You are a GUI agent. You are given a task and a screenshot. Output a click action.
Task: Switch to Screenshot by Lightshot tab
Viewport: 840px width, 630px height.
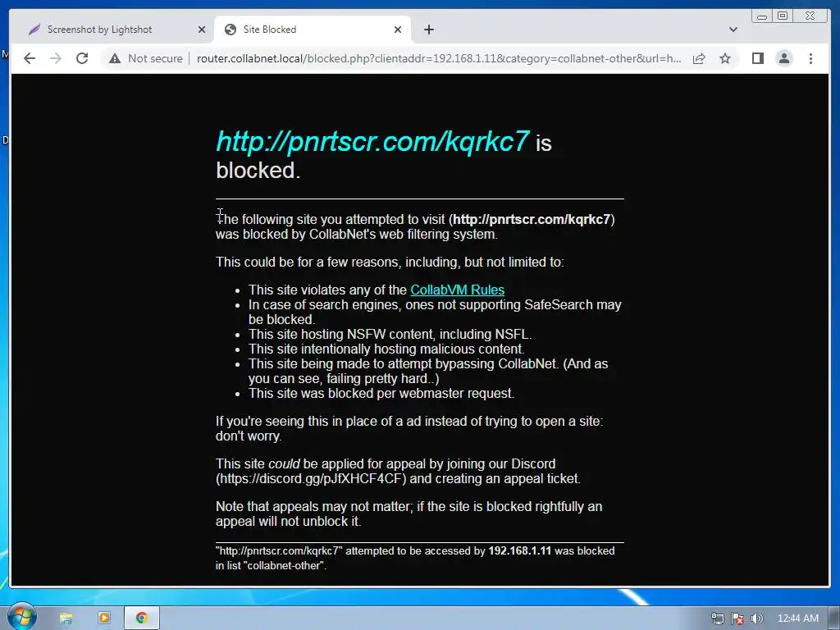click(x=112, y=30)
